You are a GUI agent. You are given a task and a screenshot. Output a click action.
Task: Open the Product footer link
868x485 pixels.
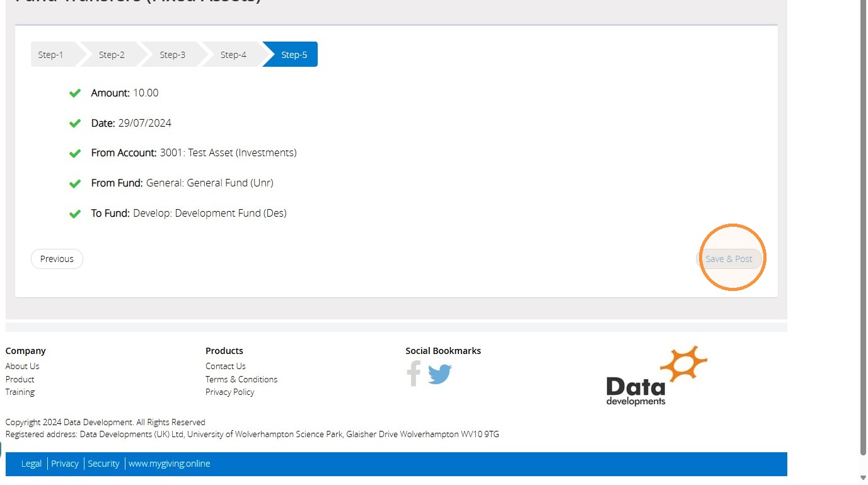coord(20,379)
